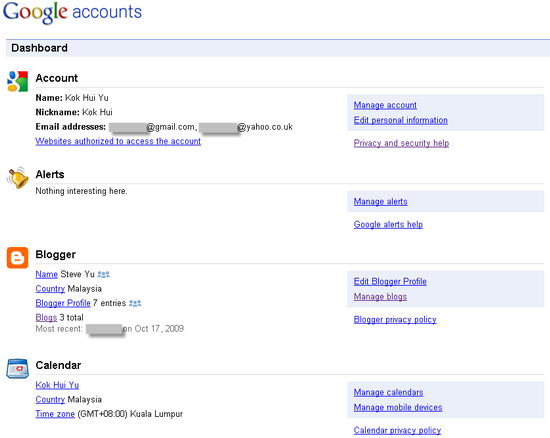Click the Alerts section heading
Viewport: 550px width, 438px height.
pyautogui.click(x=50, y=174)
